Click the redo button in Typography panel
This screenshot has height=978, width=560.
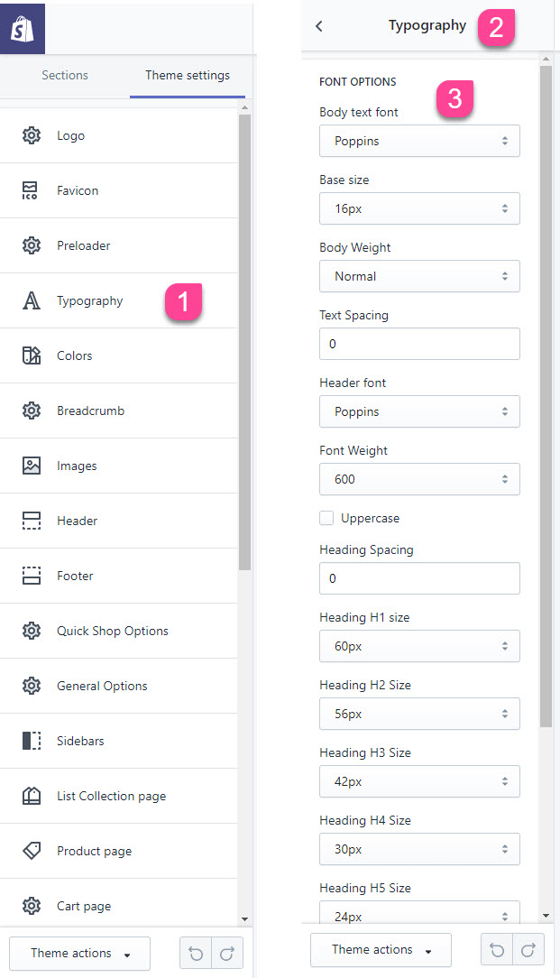tap(528, 949)
